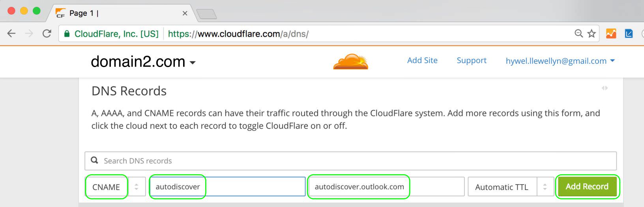Image resolution: width=644 pixels, height=207 pixels.
Task: Open the Add Site link
Action: pos(422,60)
